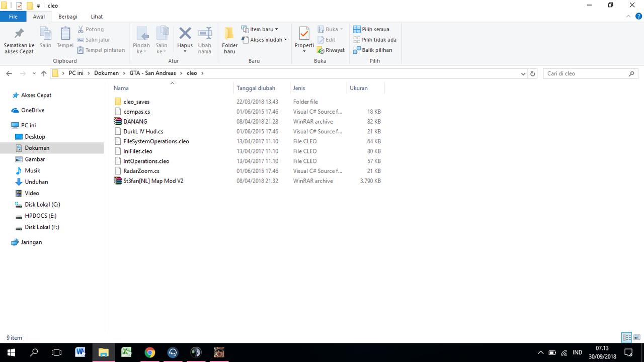The image size is (644, 362).
Task: Open the Akses mudah dropdown
Action: (x=264, y=40)
